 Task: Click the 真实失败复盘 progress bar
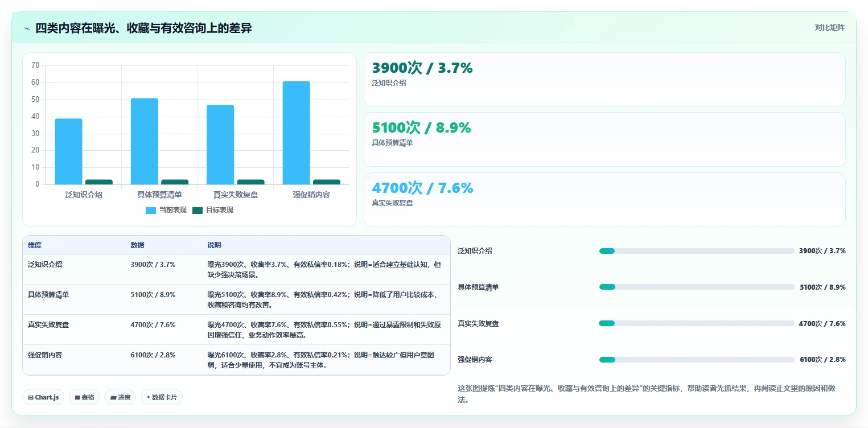697,323
